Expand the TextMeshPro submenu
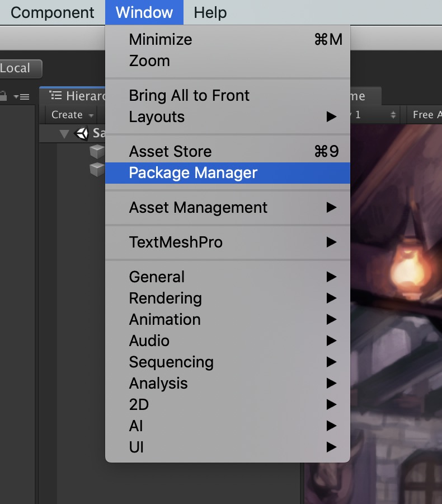442x504 pixels. pyautogui.click(x=227, y=242)
